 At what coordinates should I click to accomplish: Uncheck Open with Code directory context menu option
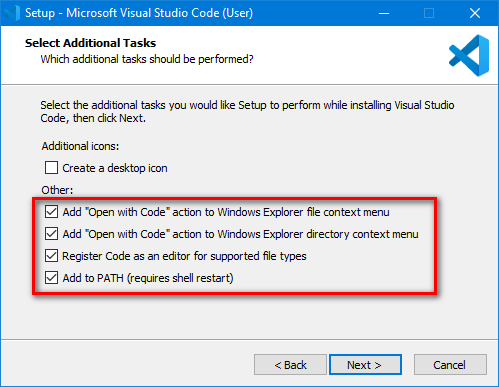pyautogui.click(x=51, y=234)
